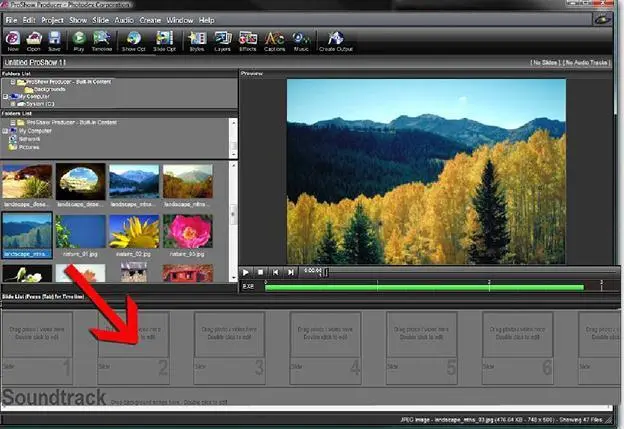Click empty slide slot 5
Image resolution: width=624 pixels, height=429 pixels.
(x=421, y=348)
